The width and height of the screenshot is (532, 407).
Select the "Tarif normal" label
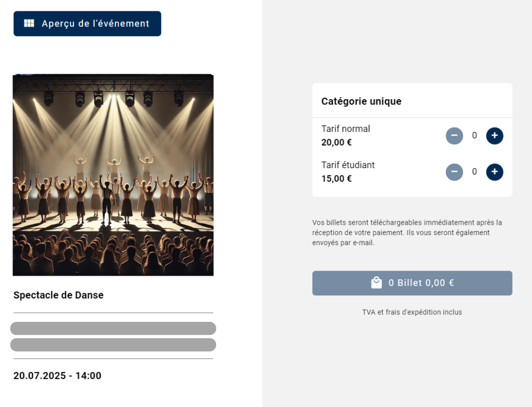[x=346, y=129]
